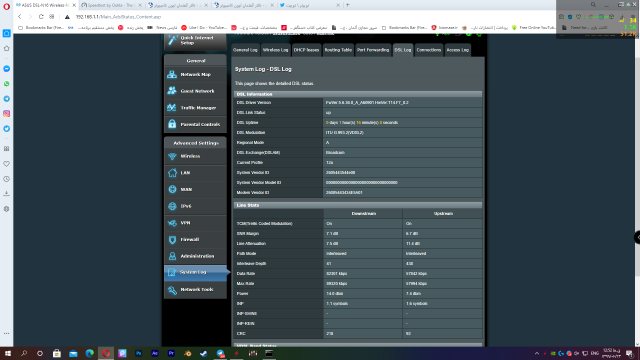Launch Quick Internet Setup wizard
This screenshot has height=360, width=640.
pyautogui.click(x=195, y=40)
